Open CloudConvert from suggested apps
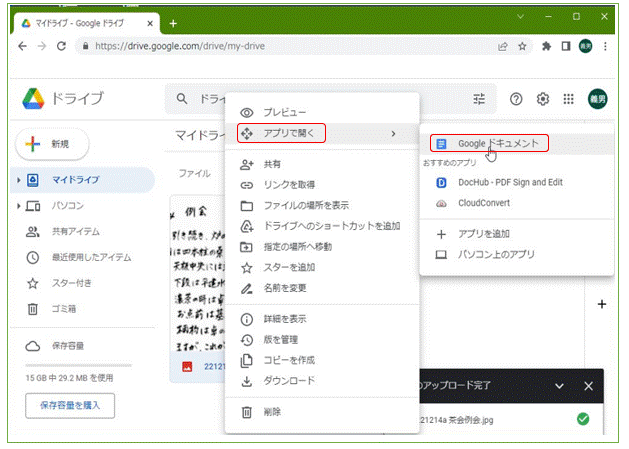Viewport: 629px width, 449px height. click(485, 202)
